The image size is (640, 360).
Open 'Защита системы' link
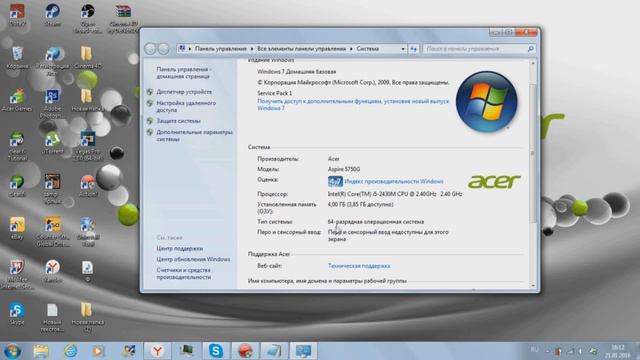pos(178,121)
